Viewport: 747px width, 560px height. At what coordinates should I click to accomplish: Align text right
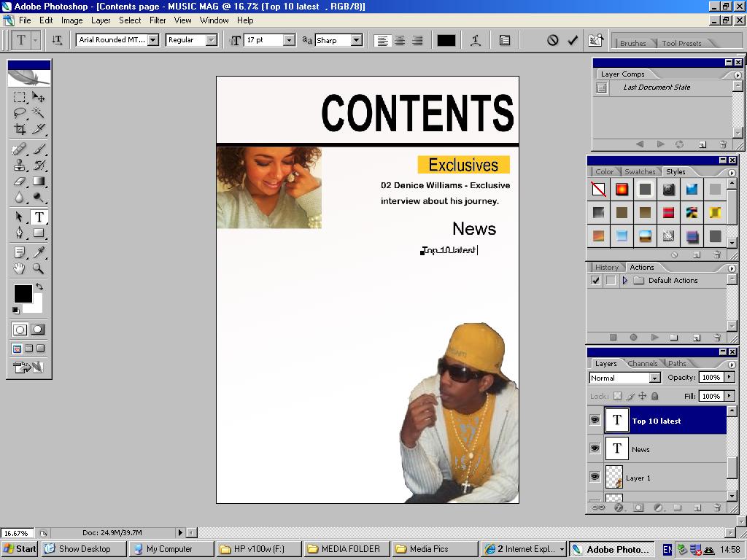pyautogui.click(x=417, y=41)
